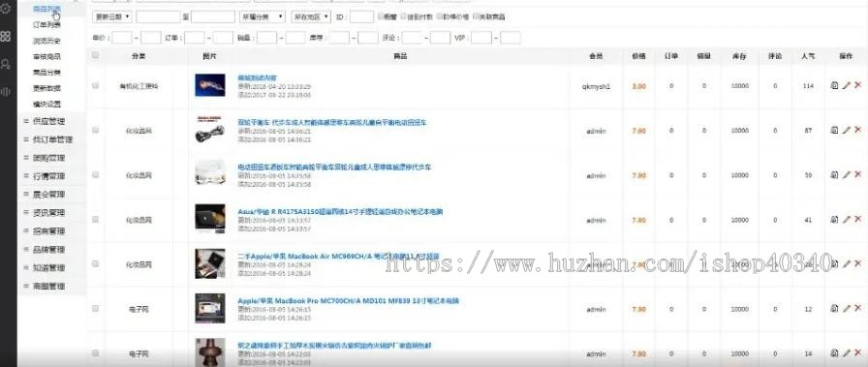
Task: Open the vertical bars icon in black sidebar
Action: coord(6,91)
